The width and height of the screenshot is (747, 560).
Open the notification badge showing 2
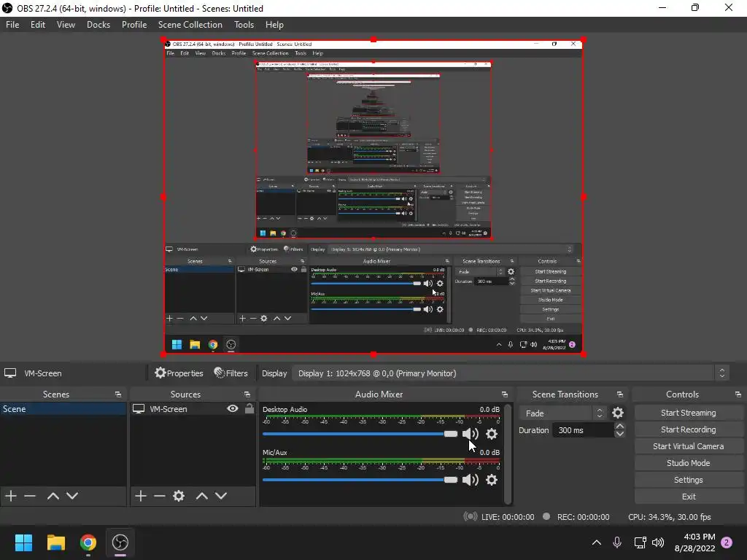[x=727, y=542]
